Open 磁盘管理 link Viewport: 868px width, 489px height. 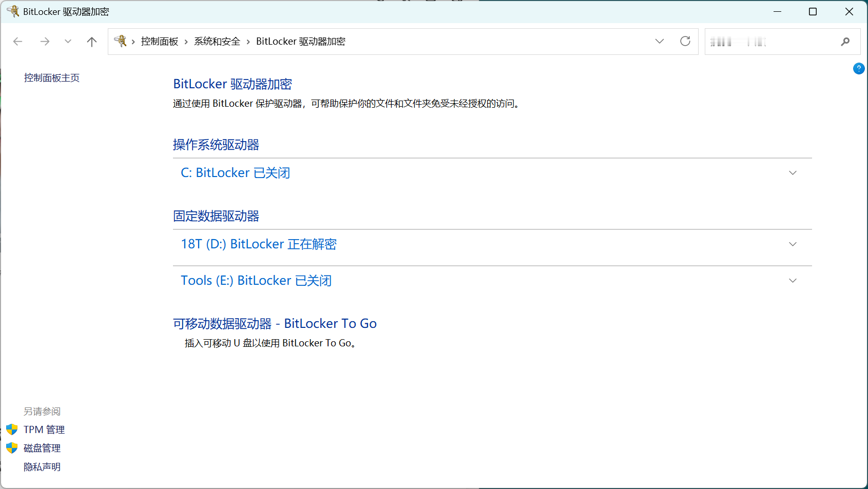point(42,448)
